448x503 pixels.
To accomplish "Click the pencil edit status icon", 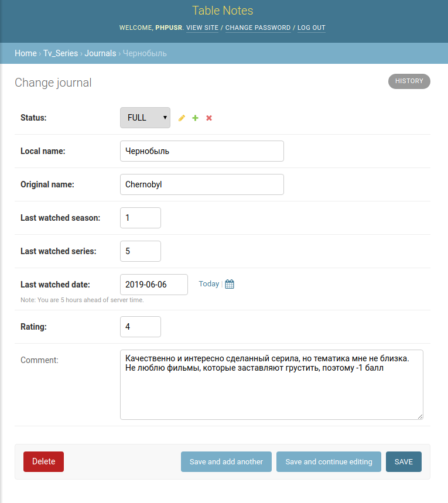I will pos(182,118).
